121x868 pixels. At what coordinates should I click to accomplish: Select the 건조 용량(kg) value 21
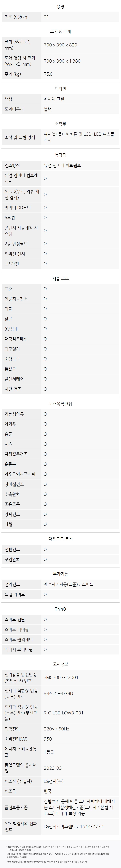[46, 17]
